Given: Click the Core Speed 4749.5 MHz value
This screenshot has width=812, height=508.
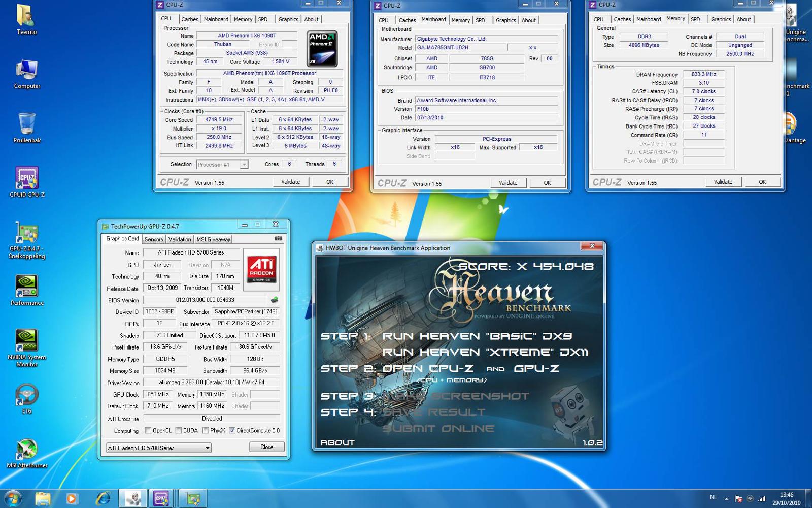Looking at the screenshot, I should point(219,120).
